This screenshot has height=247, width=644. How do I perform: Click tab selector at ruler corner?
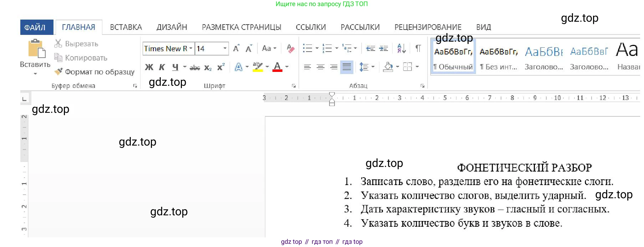(x=24, y=99)
